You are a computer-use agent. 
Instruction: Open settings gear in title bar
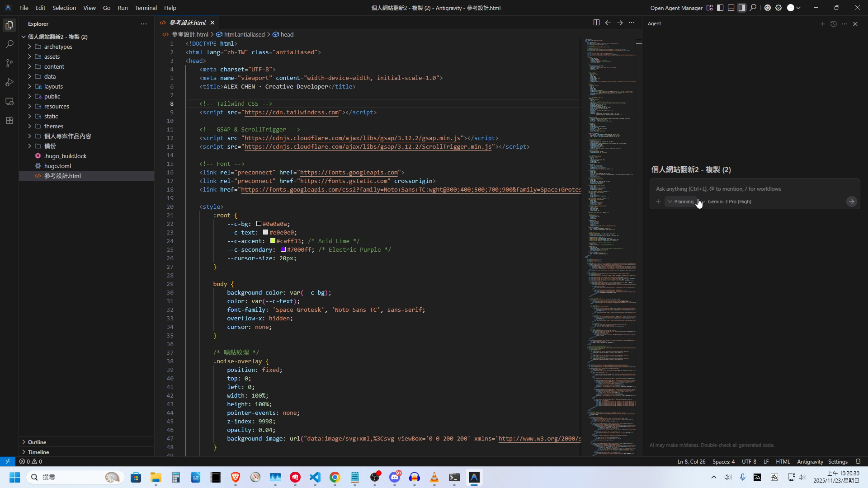(x=778, y=8)
